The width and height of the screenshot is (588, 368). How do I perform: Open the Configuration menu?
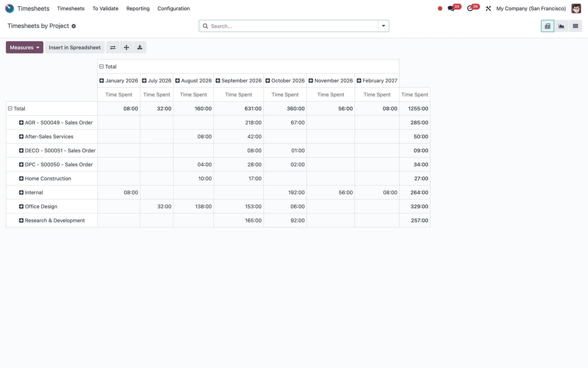(173, 8)
